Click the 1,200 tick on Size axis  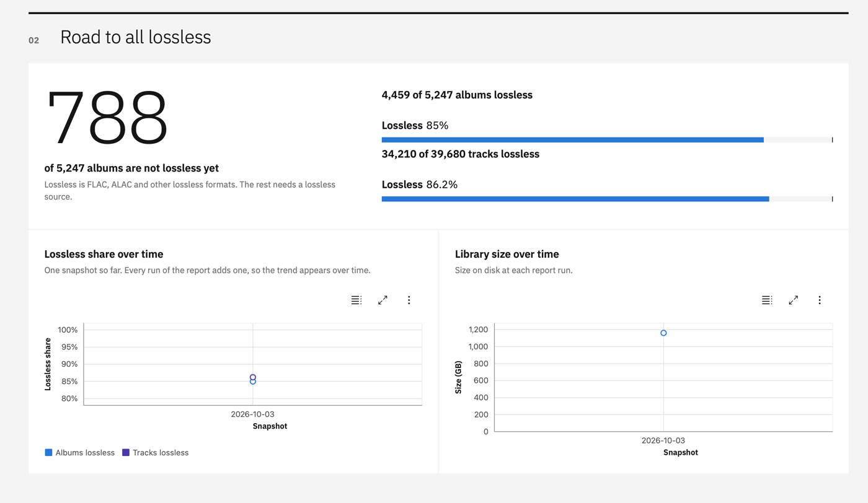click(x=478, y=330)
